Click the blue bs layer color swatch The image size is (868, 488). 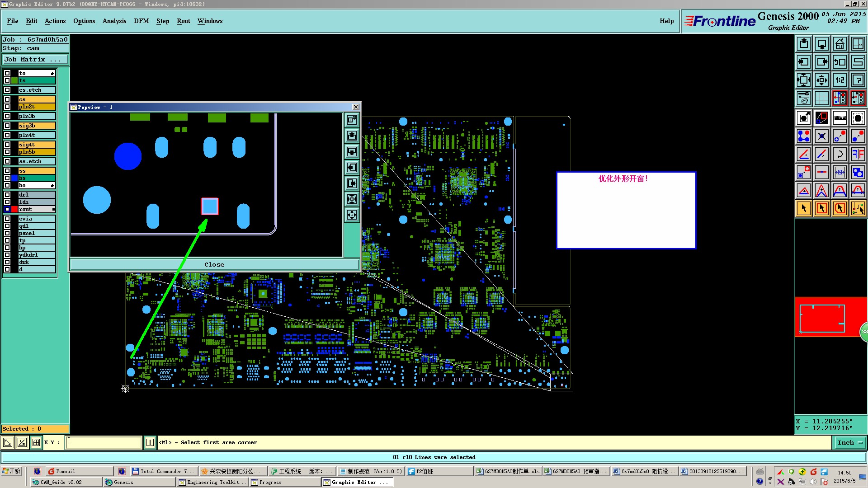(14, 178)
